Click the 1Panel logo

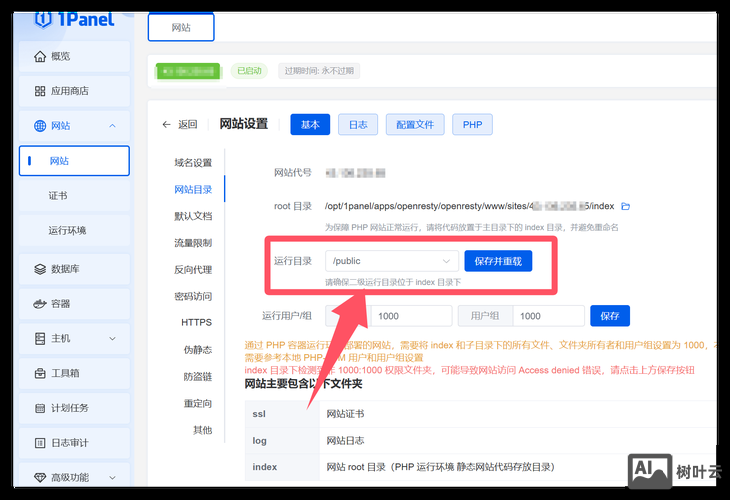[74, 20]
